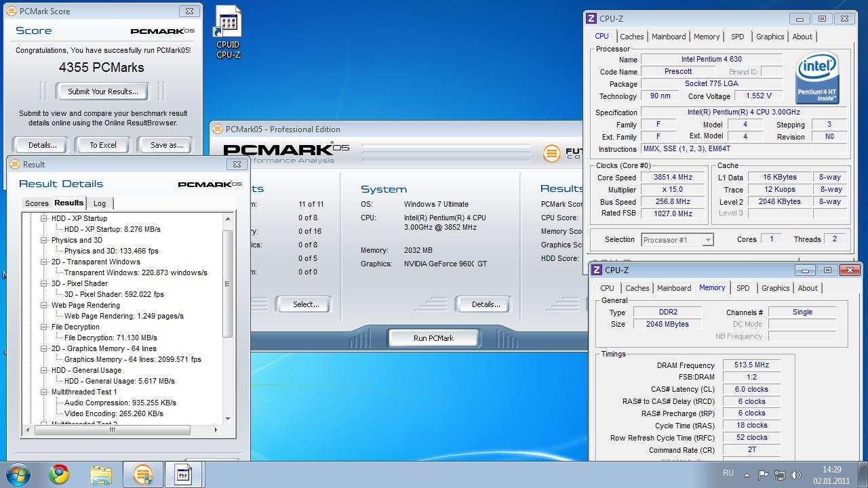Launch Google Chrome from the taskbar

tap(59, 474)
